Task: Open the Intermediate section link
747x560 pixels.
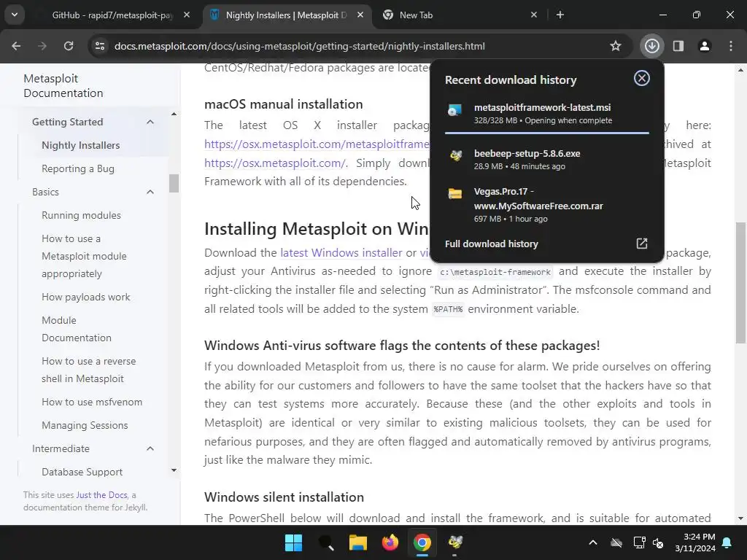Action: pyautogui.click(x=61, y=448)
